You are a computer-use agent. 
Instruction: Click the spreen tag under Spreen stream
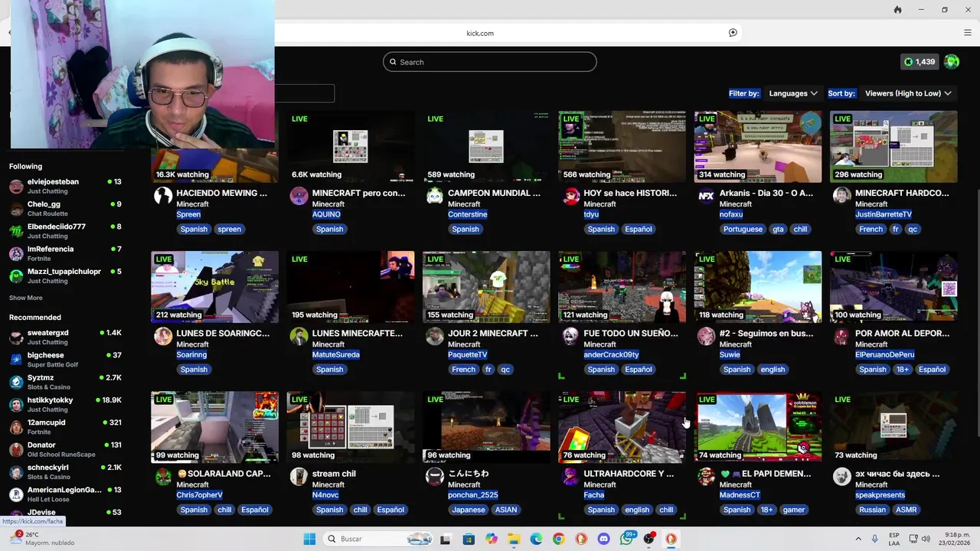point(229,229)
